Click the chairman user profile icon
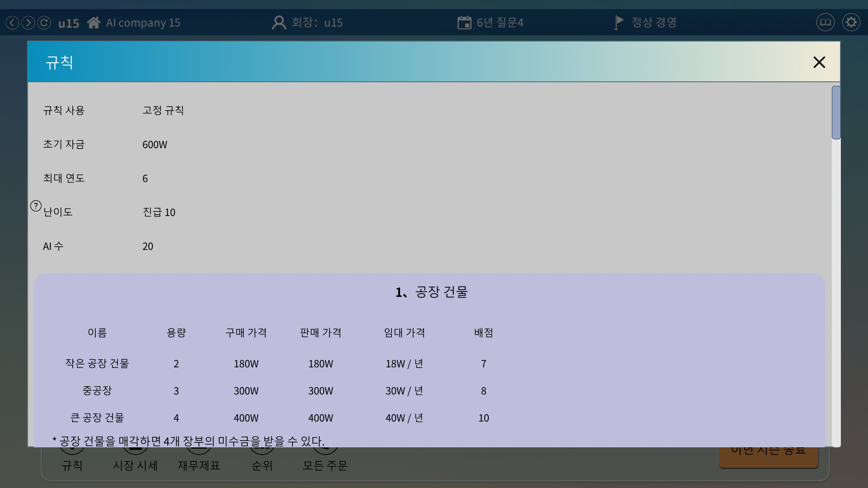 [x=279, y=23]
